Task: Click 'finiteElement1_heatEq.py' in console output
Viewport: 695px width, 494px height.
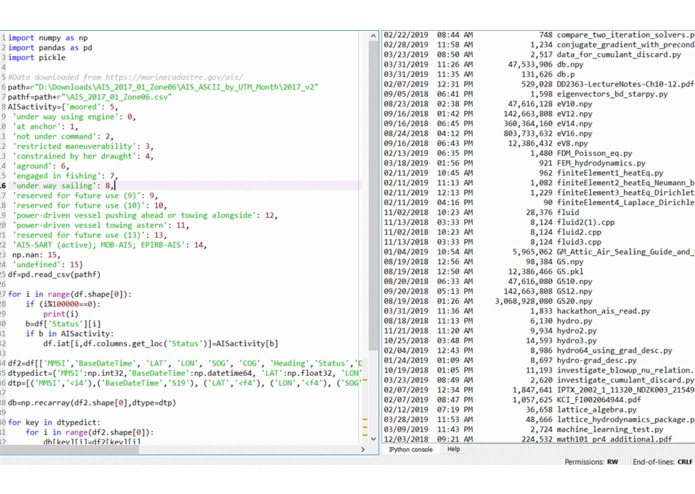Action: pyautogui.click(x=610, y=173)
